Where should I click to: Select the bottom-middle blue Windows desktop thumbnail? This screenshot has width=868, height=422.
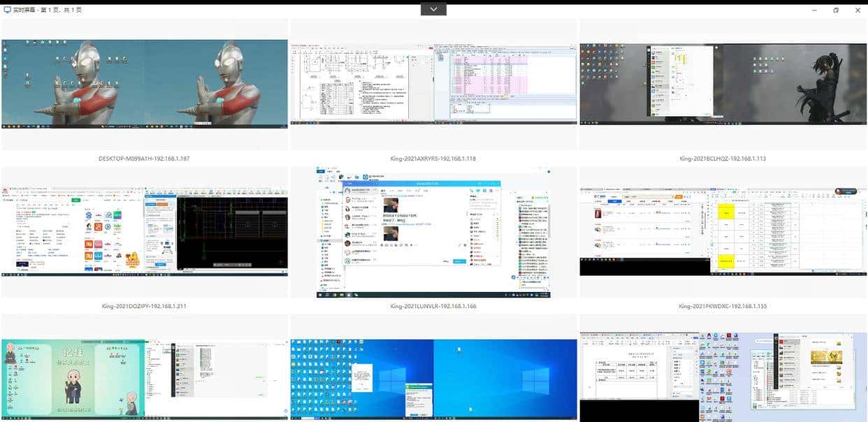pyautogui.click(x=433, y=379)
